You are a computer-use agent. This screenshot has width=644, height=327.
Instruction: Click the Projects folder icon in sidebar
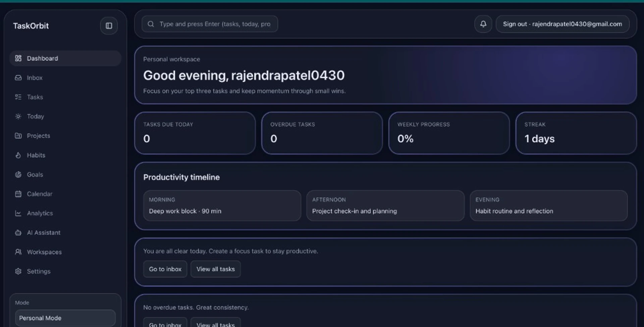coord(18,136)
